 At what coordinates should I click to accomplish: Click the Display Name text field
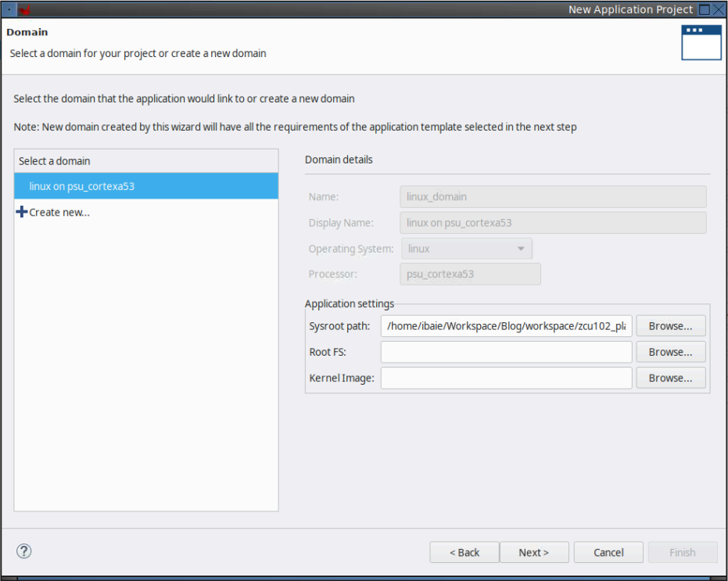tap(553, 223)
